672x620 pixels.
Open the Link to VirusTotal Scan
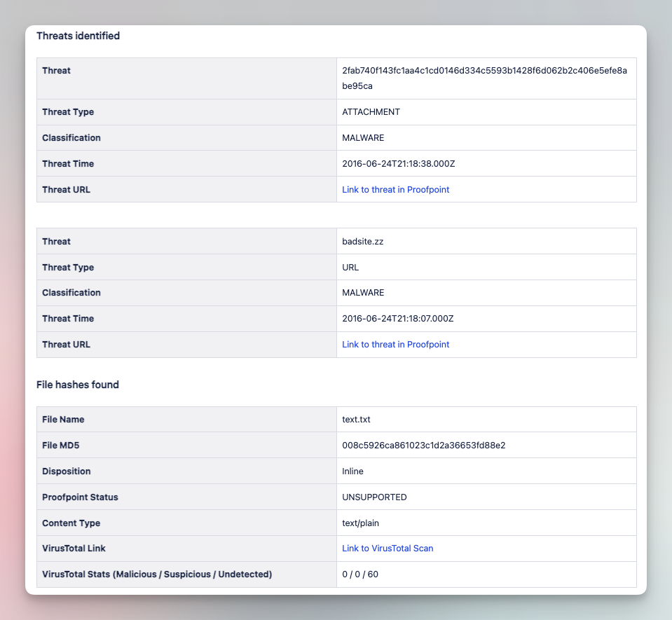point(388,549)
